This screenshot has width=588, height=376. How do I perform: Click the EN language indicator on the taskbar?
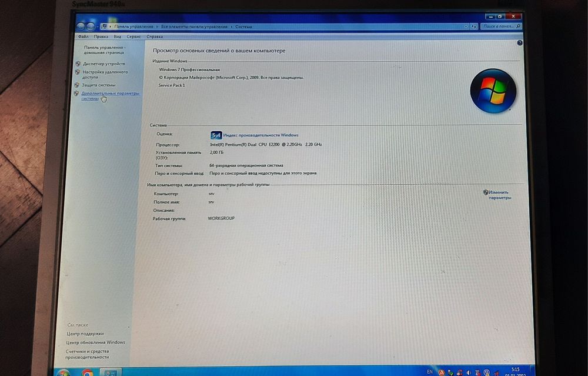(430, 372)
